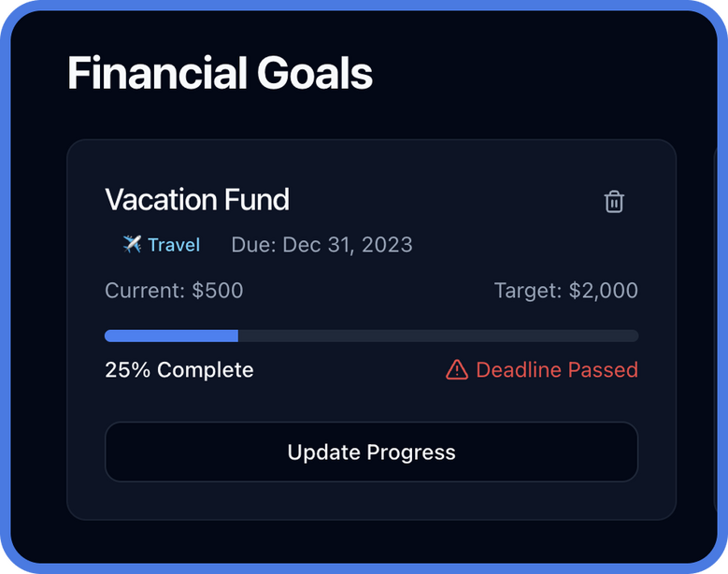Select the $500 current amount value
728x574 pixels.
[x=218, y=291]
